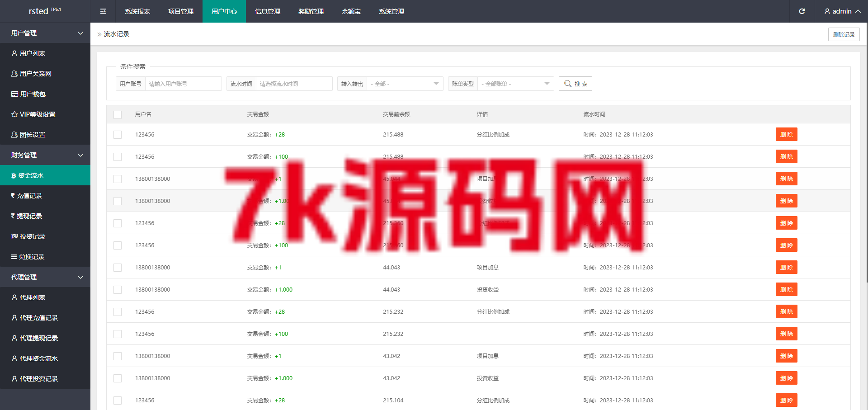This screenshot has height=410, width=868.
Task: Click the refresh icon in top bar
Action: coord(802,11)
